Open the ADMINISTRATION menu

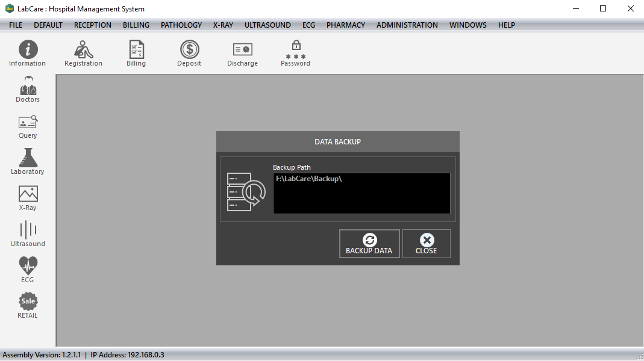point(407,25)
